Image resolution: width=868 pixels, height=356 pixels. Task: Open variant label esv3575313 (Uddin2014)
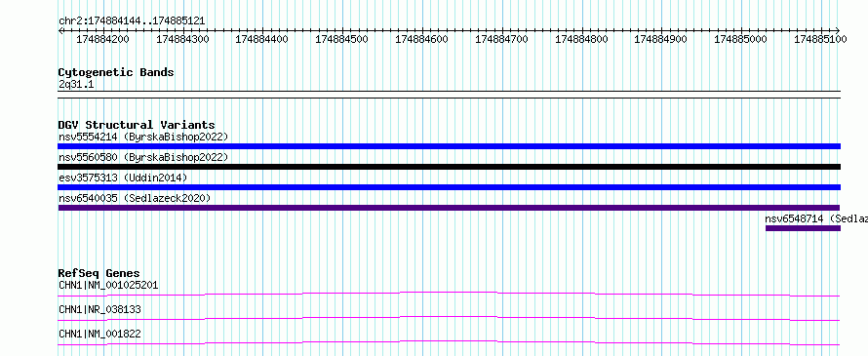click(123, 178)
